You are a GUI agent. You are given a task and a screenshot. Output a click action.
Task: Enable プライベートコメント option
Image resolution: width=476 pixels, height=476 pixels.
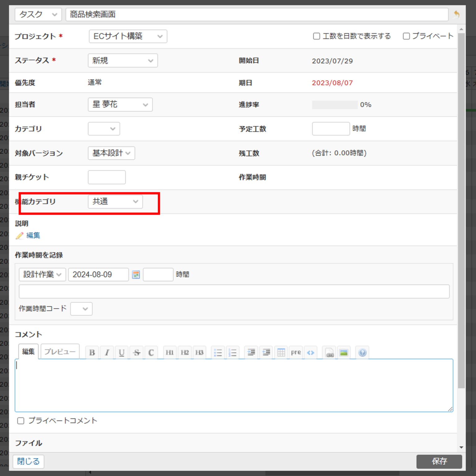coord(20,421)
